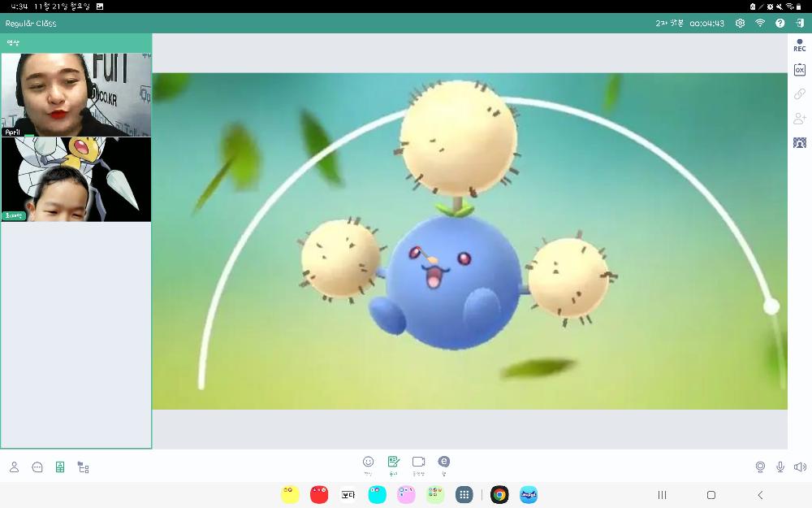
Task: Exit the class using door icon
Action: [x=800, y=24]
